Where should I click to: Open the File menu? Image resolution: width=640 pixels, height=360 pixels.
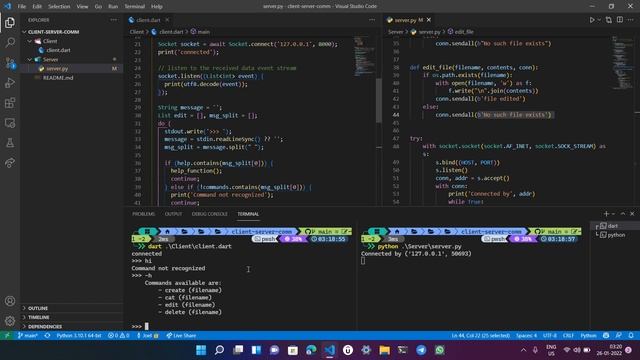22,6
